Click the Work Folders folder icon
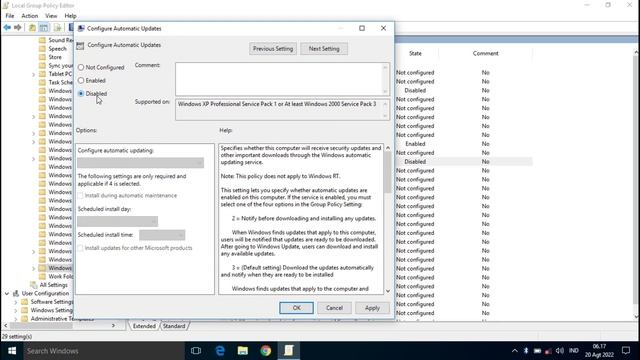The width and height of the screenshot is (640, 360). coord(42,276)
